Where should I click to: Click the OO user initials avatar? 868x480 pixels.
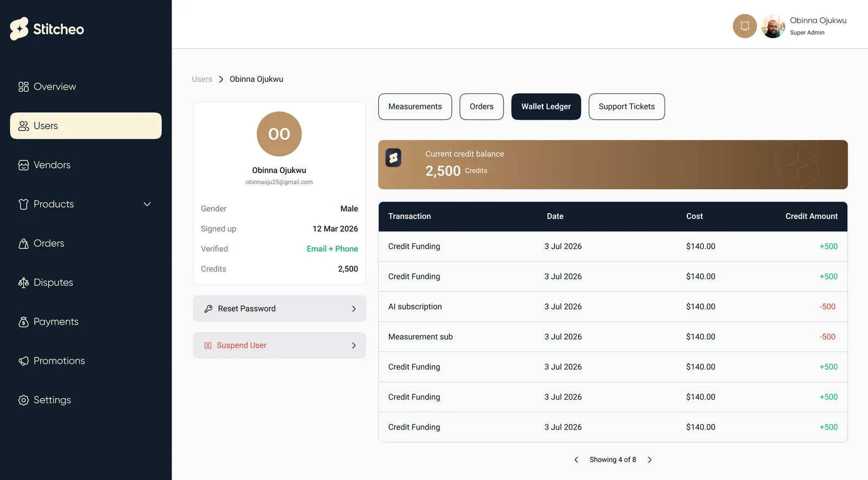(279, 134)
